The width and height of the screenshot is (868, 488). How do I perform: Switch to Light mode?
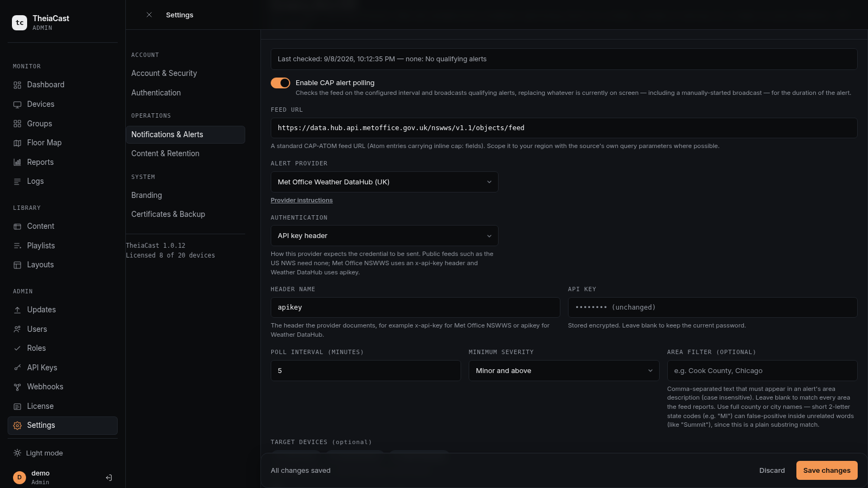(x=38, y=453)
